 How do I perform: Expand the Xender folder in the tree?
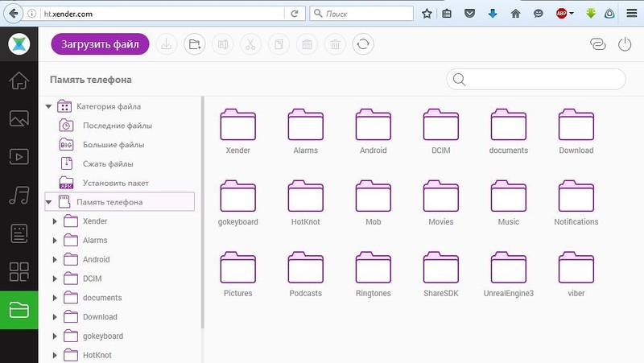tap(55, 221)
